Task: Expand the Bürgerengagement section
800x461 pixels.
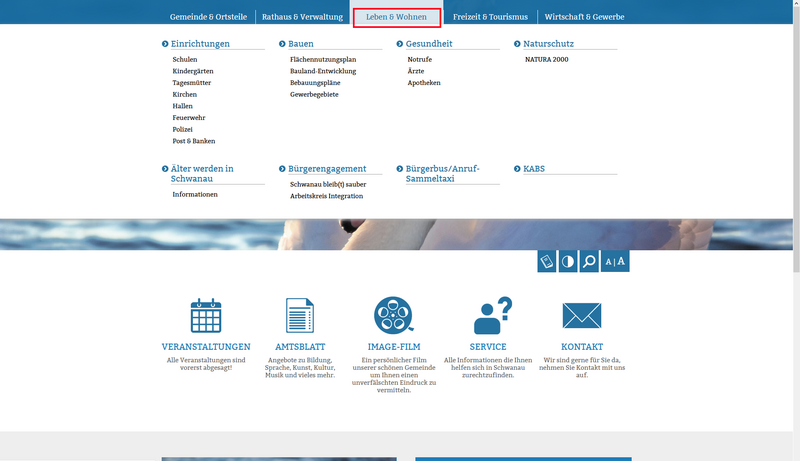Action: tap(327, 169)
